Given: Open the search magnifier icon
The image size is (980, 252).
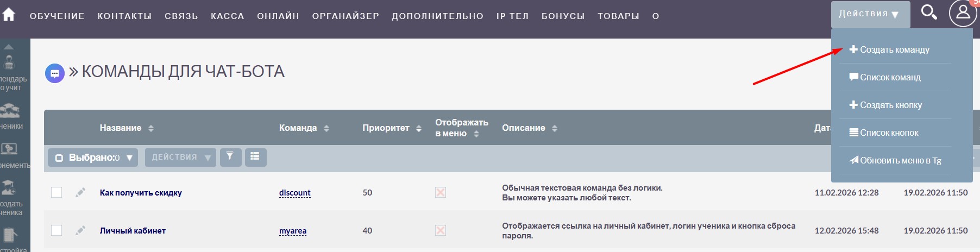Looking at the screenshot, I should point(928,12).
